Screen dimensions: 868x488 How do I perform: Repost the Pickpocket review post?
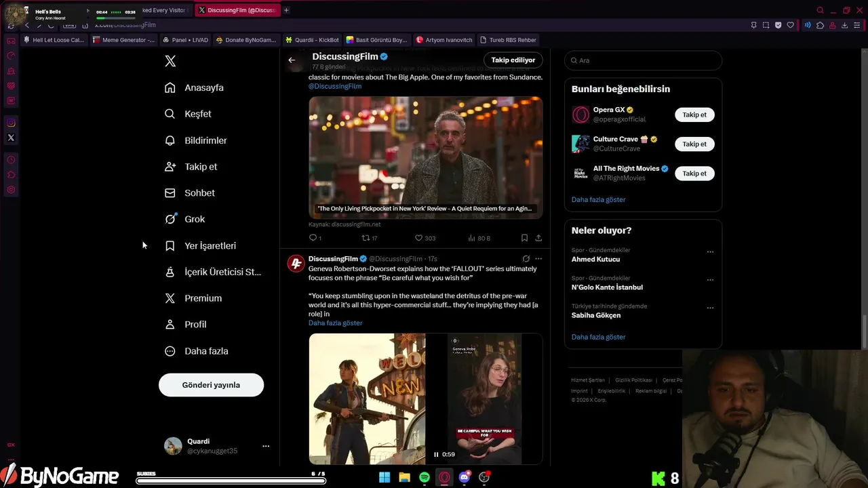click(370, 238)
